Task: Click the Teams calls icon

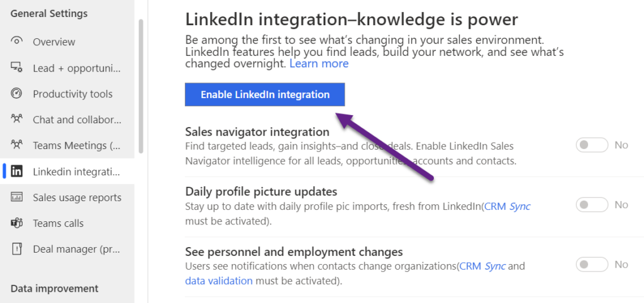Action: pyautogui.click(x=17, y=223)
